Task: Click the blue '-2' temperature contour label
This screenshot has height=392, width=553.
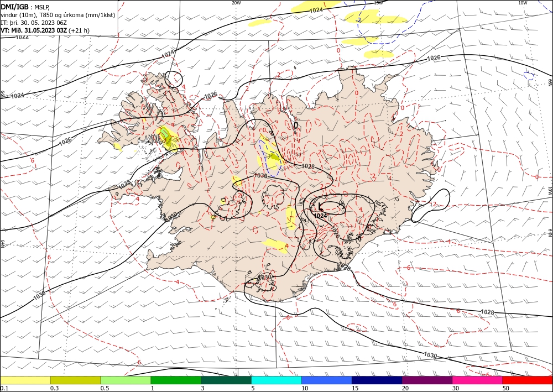Action: click(x=358, y=20)
